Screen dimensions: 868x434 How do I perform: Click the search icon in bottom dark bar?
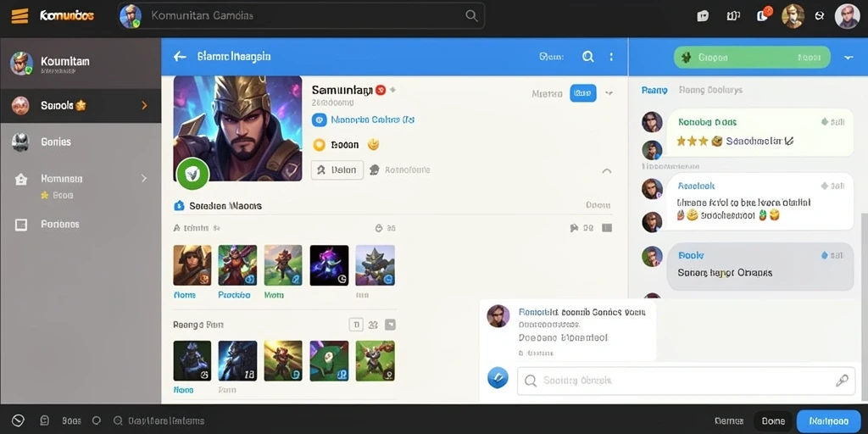[117, 420]
